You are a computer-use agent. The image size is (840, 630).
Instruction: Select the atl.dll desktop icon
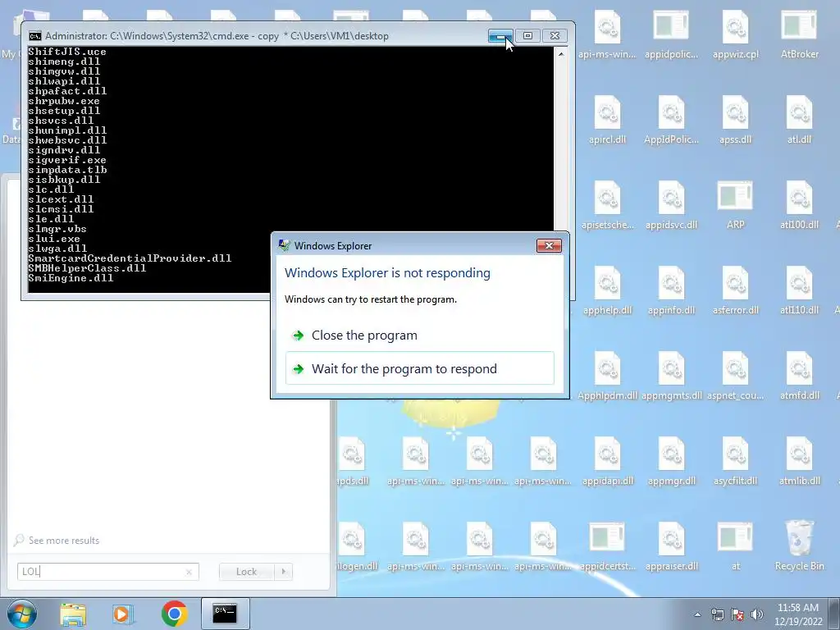point(799,119)
